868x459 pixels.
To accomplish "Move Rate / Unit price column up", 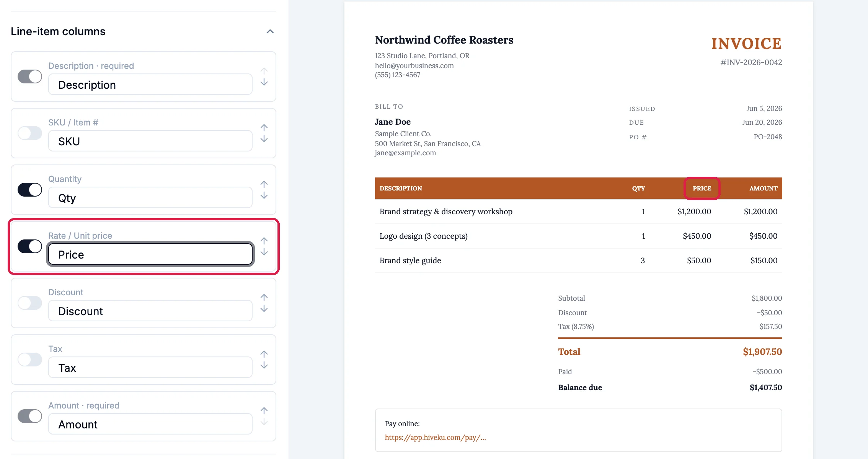I will click(264, 241).
